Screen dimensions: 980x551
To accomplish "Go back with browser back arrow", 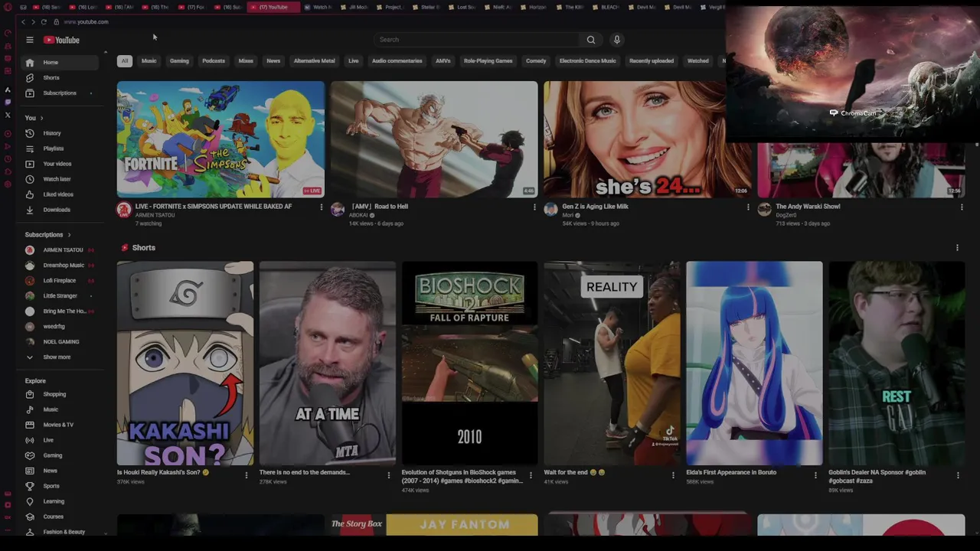I will tap(23, 22).
